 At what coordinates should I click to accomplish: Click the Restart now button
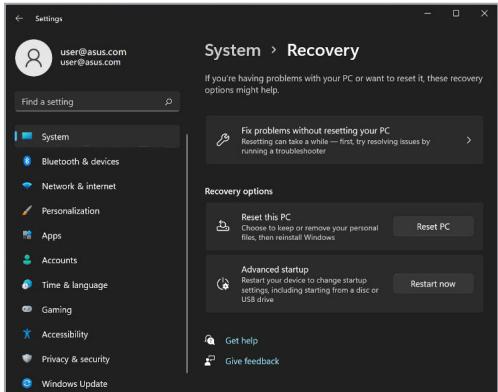pos(433,284)
